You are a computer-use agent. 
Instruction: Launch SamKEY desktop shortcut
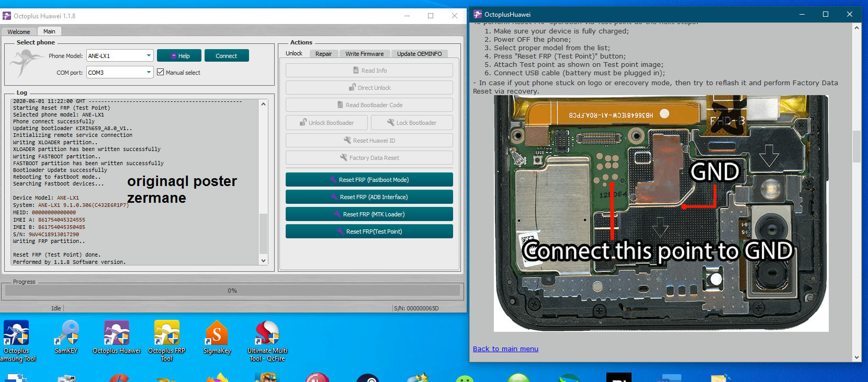point(66,337)
